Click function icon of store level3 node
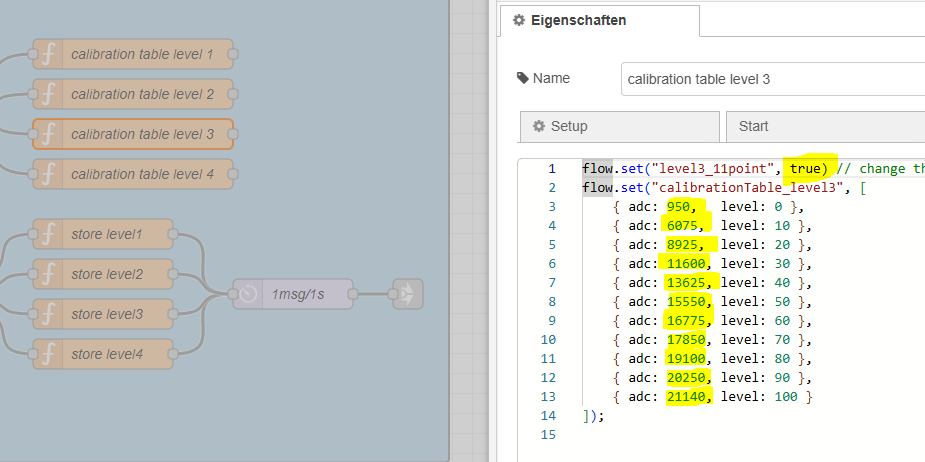The height and width of the screenshot is (462, 925). click(x=48, y=314)
